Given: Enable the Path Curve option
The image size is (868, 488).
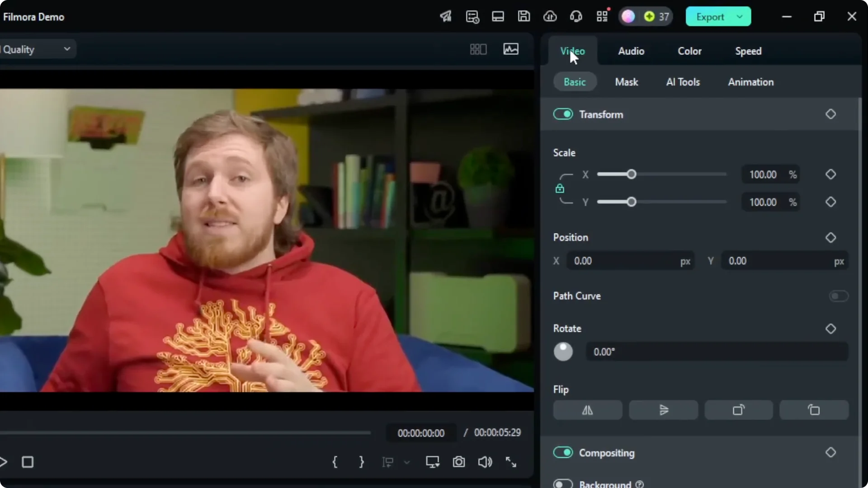Looking at the screenshot, I should (x=839, y=296).
